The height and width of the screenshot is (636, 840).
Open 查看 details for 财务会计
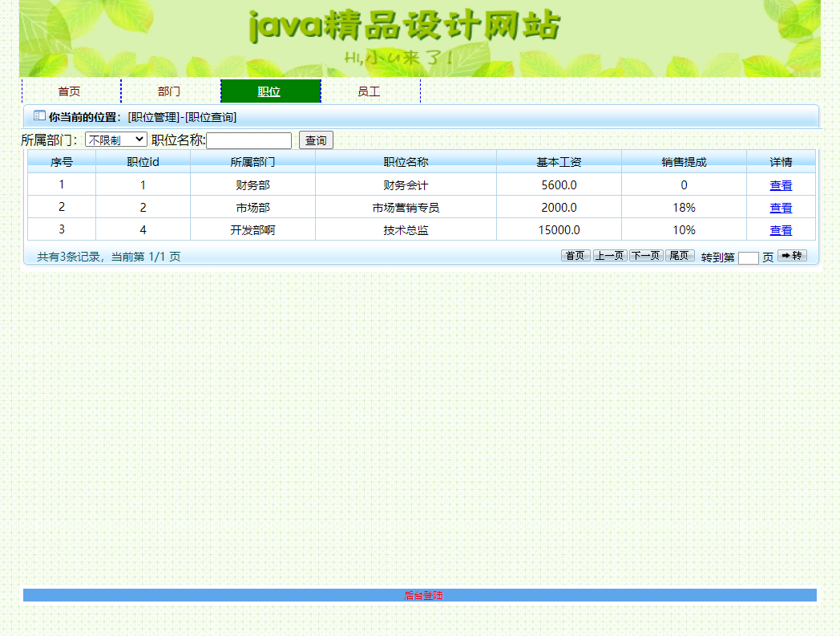[x=780, y=184]
